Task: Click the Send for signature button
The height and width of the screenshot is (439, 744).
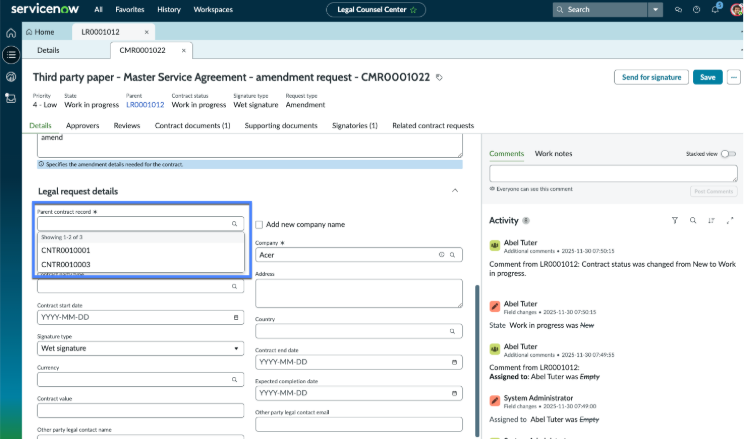Action: [x=651, y=77]
